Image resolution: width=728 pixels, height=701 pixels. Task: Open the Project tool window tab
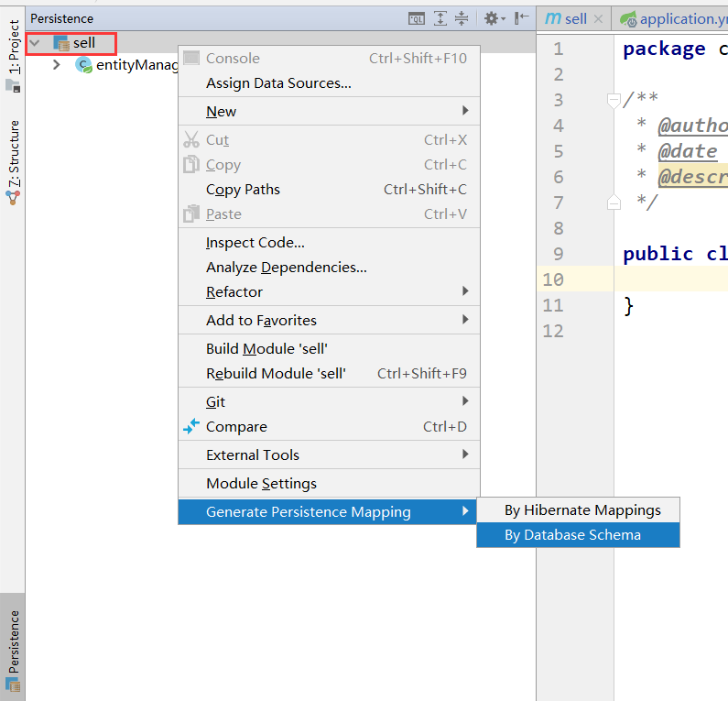click(13, 48)
